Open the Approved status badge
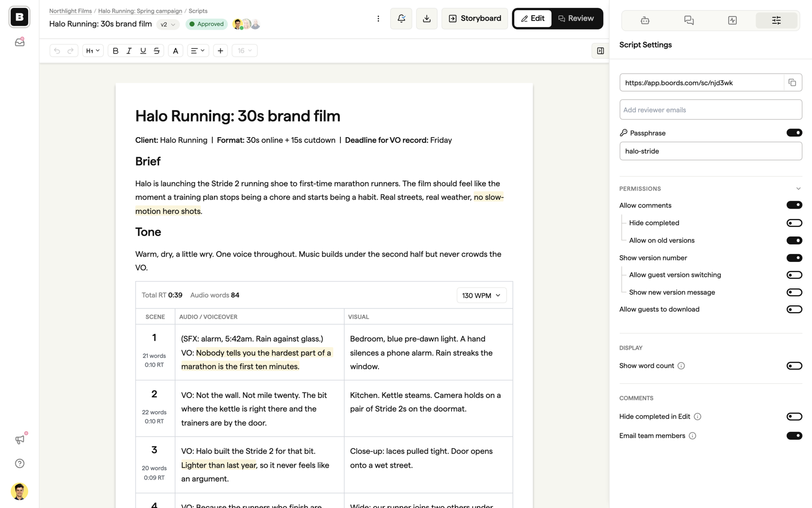The image size is (812, 508). pos(207,24)
